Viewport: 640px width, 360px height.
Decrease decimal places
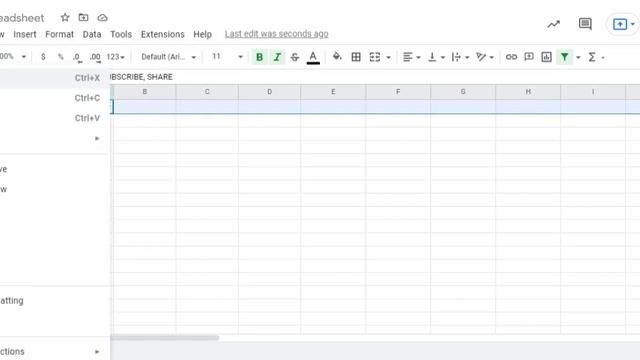(x=77, y=58)
